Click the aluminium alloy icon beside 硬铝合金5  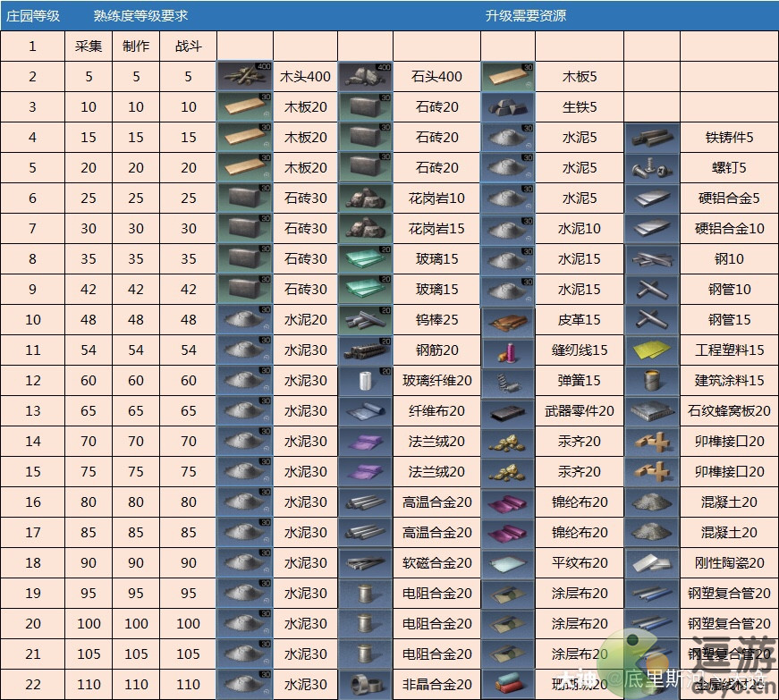click(652, 198)
